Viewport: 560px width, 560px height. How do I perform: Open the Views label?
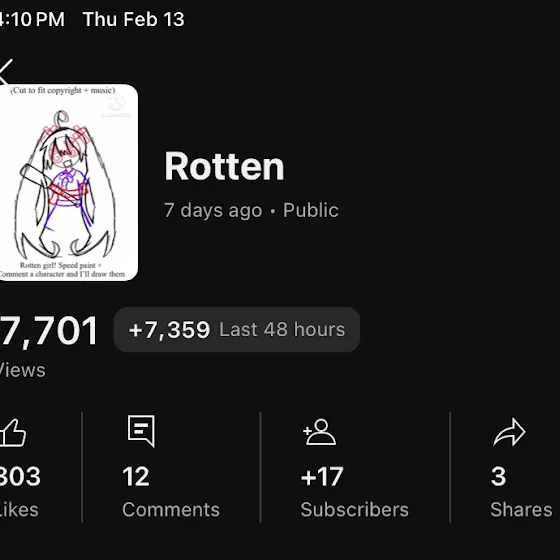click(22, 370)
